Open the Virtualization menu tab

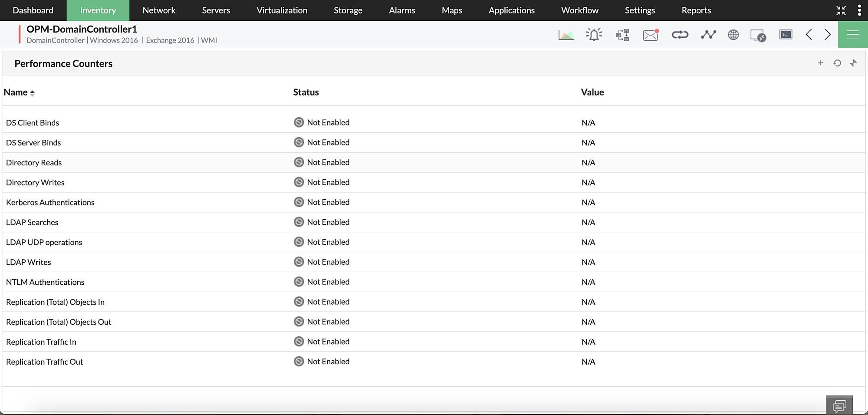(282, 10)
